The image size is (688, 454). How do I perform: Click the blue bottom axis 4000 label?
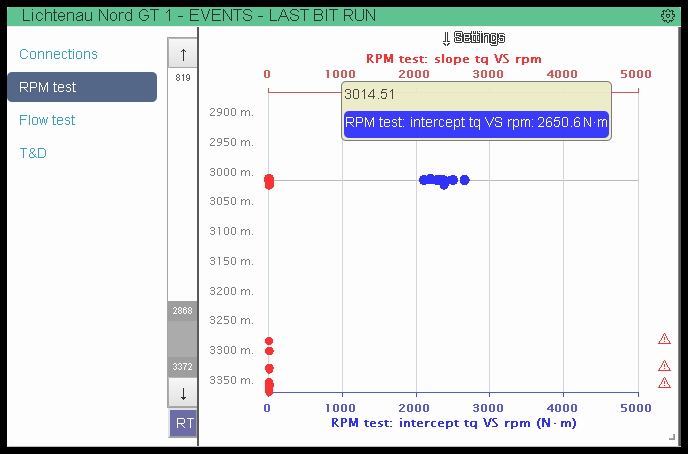(562, 408)
